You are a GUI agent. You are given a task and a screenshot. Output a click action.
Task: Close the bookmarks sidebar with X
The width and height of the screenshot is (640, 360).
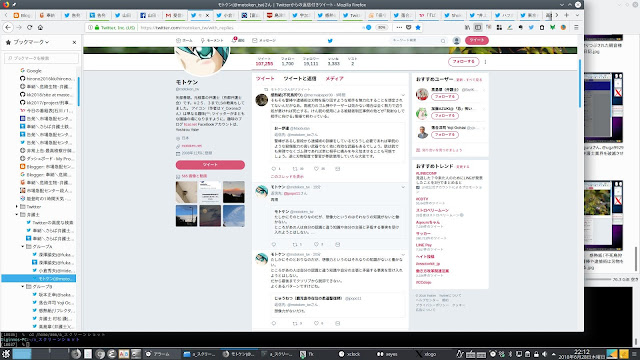coord(74,42)
